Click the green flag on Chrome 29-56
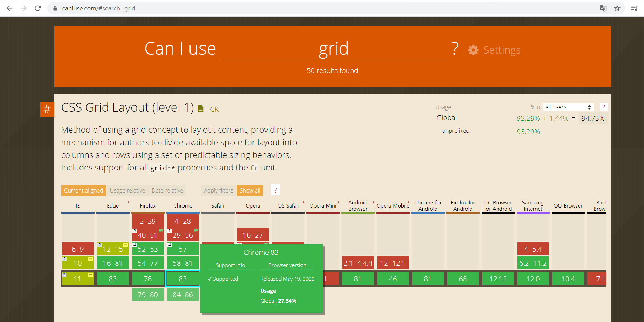 coord(196,231)
